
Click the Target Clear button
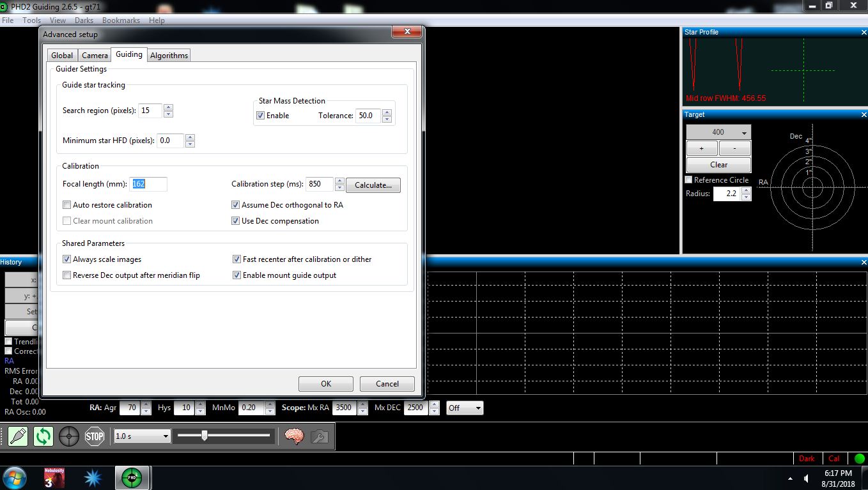coord(718,165)
